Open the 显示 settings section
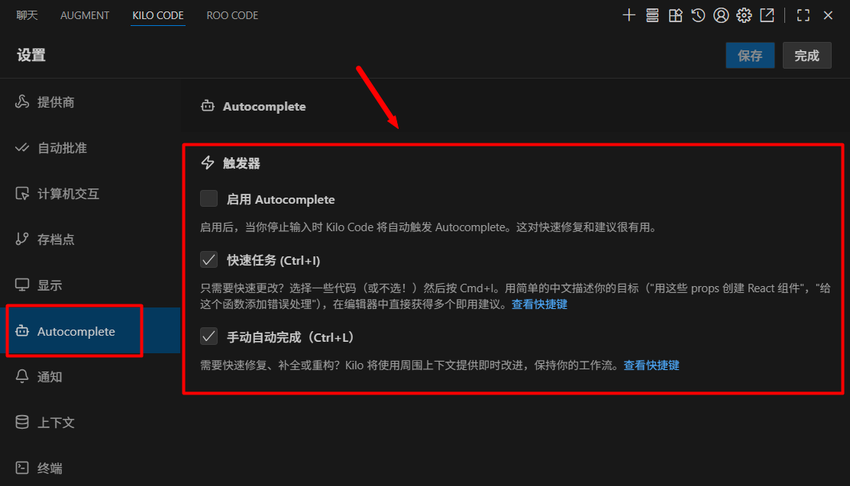The height and width of the screenshot is (486, 850). 92,285
